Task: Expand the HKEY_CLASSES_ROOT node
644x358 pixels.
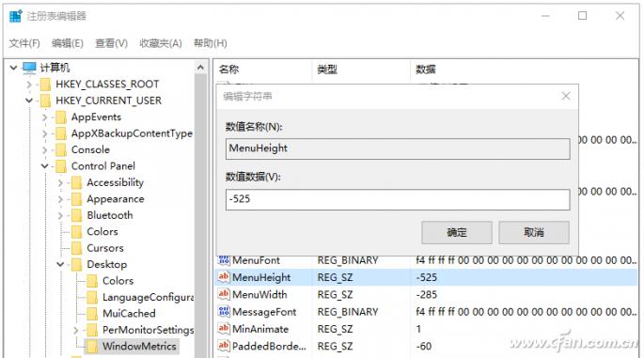Action: (x=29, y=85)
